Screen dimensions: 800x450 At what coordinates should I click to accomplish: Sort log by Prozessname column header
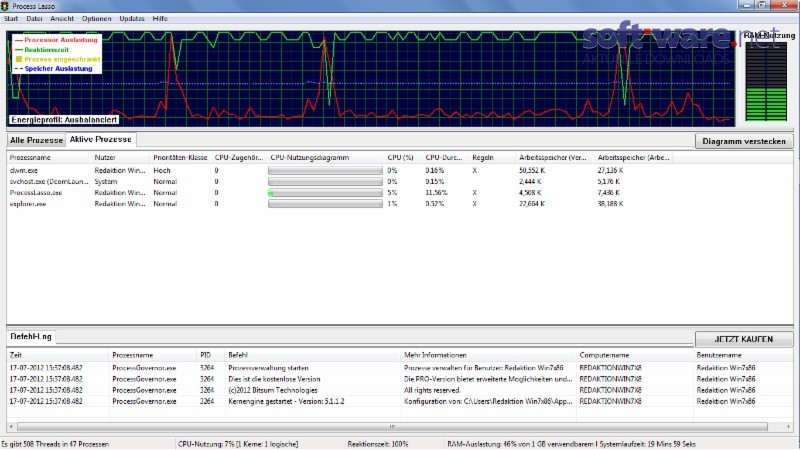click(x=153, y=355)
